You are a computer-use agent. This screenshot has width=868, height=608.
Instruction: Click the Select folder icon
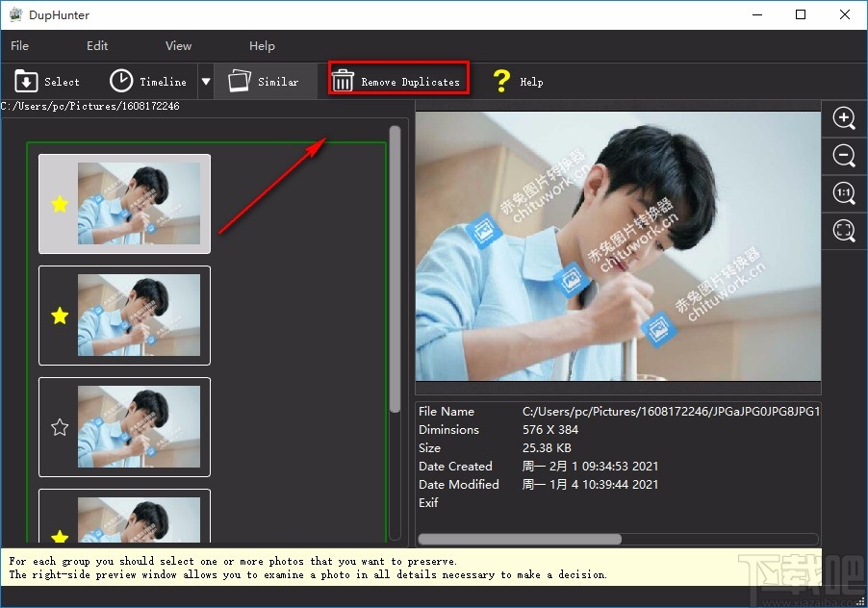pos(26,82)
